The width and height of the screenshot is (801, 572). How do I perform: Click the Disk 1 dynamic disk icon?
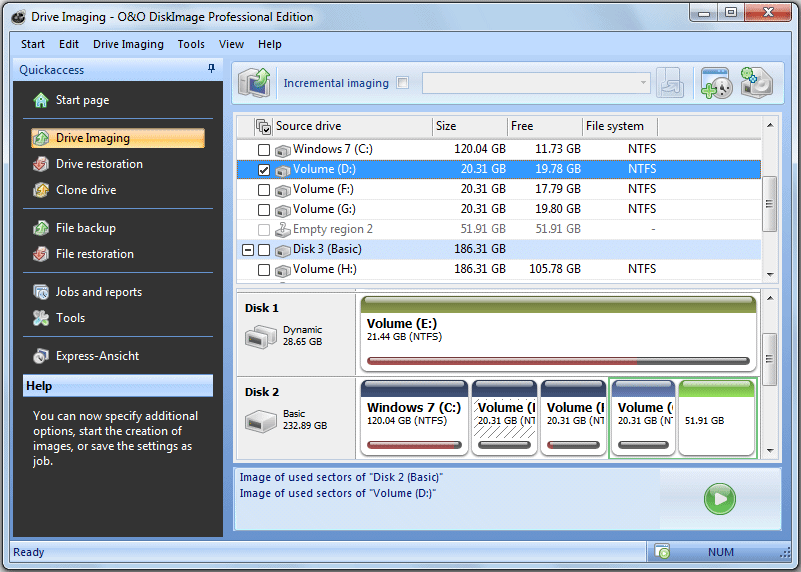point(261,337)
